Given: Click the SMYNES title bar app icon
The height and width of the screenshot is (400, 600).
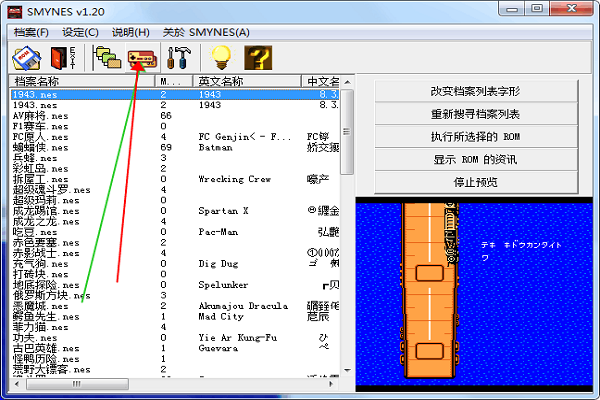Looking at the screenshot, I should [15, 12].
